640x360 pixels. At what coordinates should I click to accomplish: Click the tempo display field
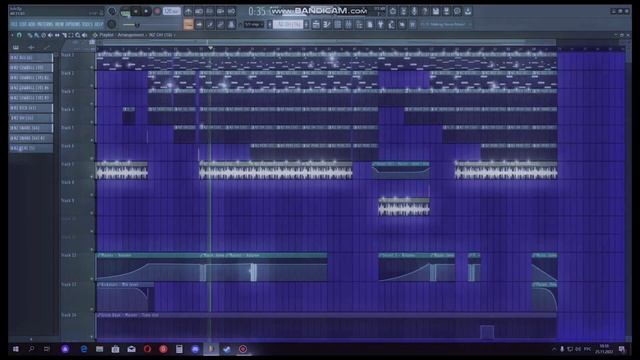[171, 11]
